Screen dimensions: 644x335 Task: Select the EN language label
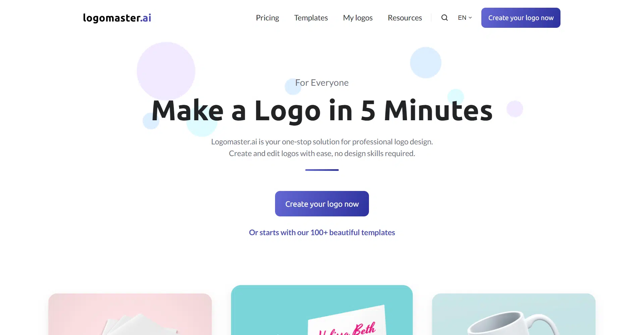click(462, 18)
